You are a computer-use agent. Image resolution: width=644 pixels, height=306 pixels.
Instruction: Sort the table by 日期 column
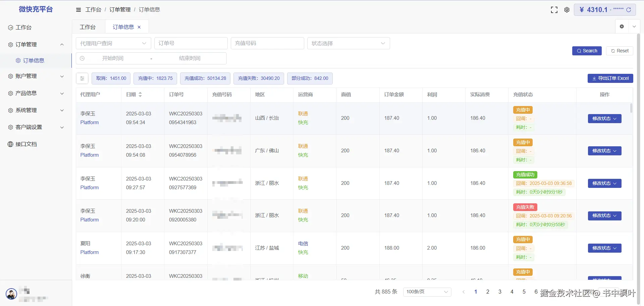coord(140,95)
